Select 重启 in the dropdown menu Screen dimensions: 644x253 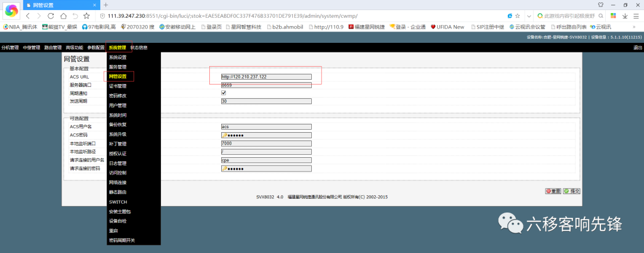tap(113, 231)
